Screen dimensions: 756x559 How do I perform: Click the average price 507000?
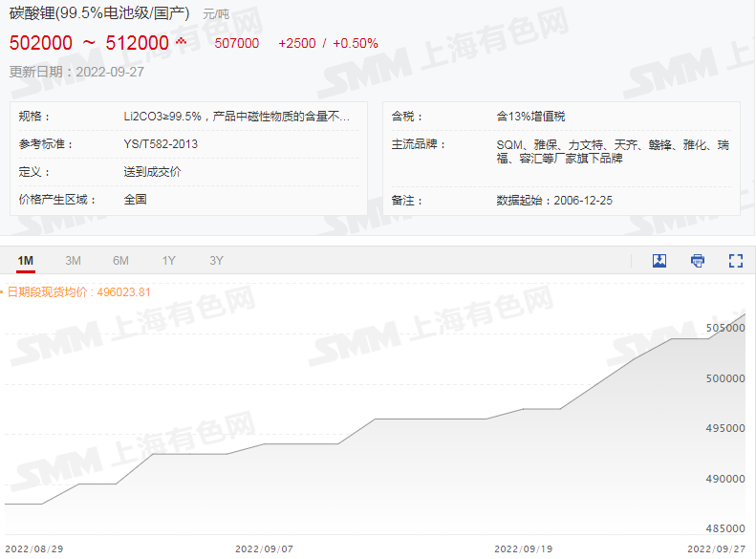(x=237, y=43)
